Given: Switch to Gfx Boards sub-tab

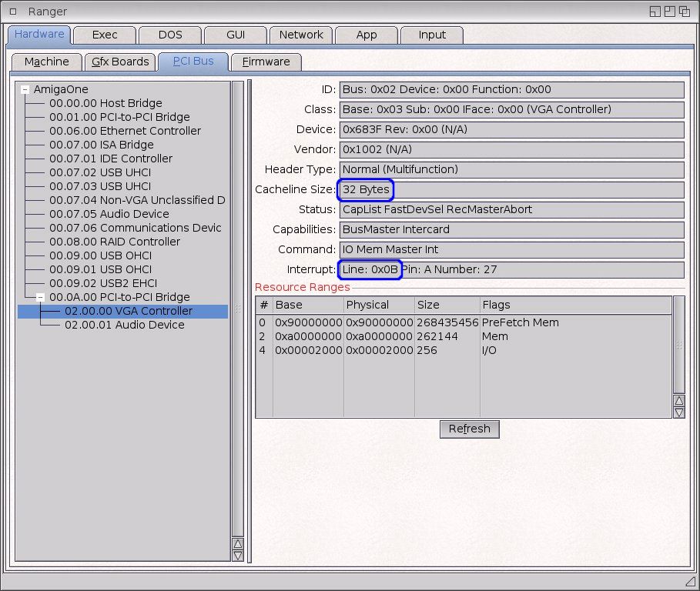Looking at the screenshot, I should click(x=120, y=62).
